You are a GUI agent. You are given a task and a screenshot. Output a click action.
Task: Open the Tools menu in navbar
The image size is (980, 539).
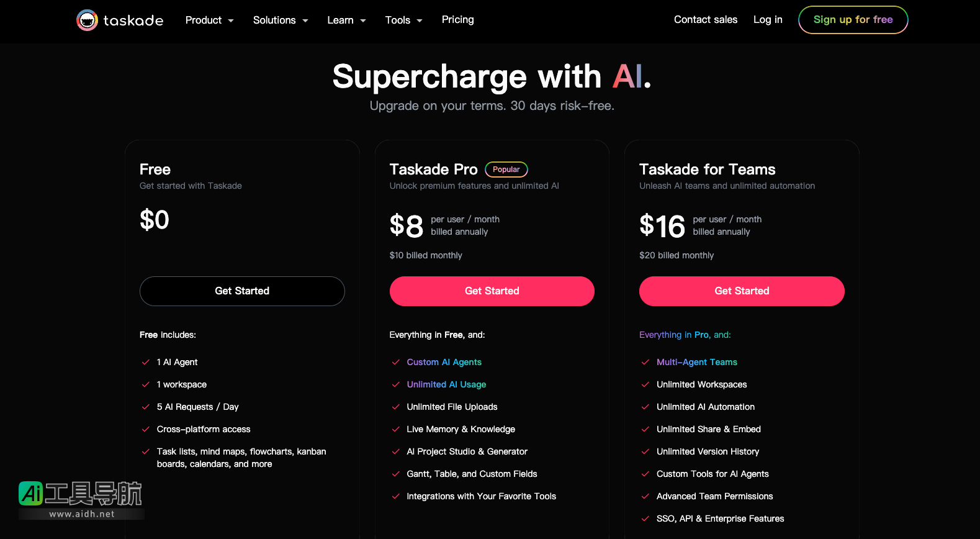coord(403,20)
